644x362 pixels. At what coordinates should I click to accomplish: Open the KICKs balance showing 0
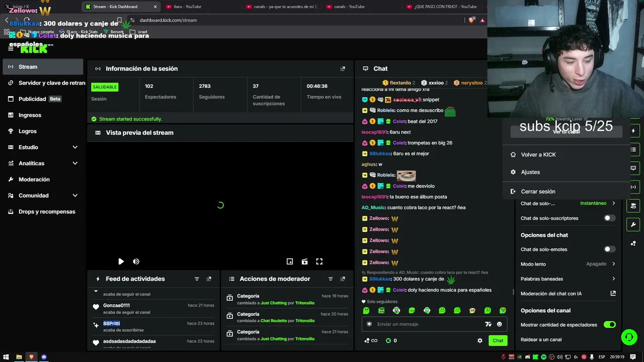[391, 340]
